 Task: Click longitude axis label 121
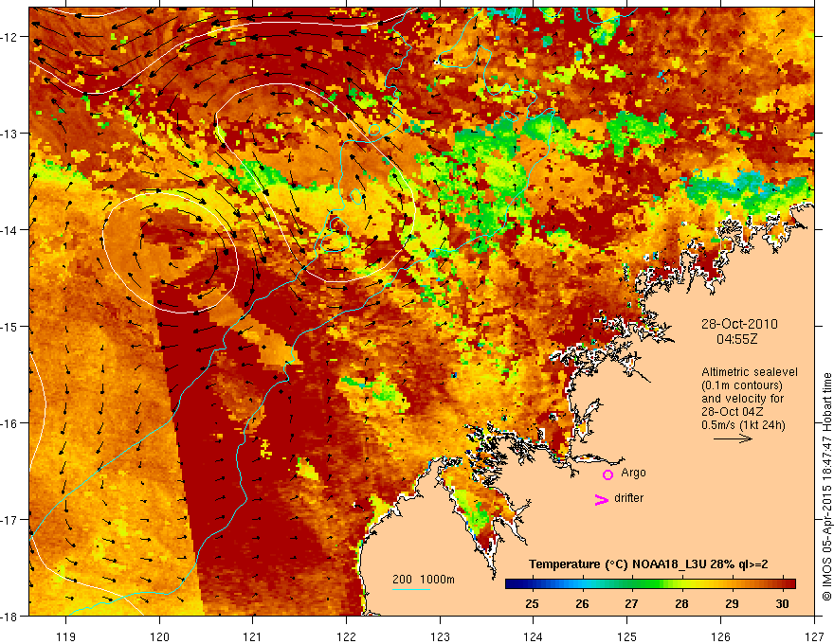253,636
